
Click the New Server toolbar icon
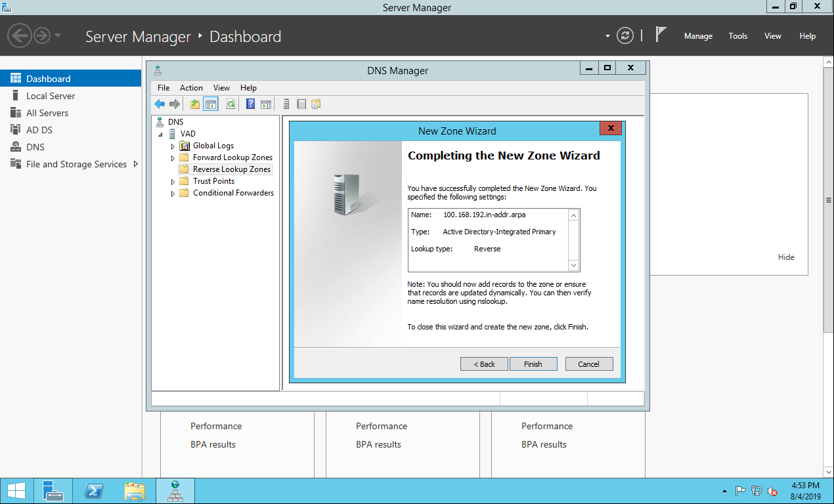coord(286,104)
